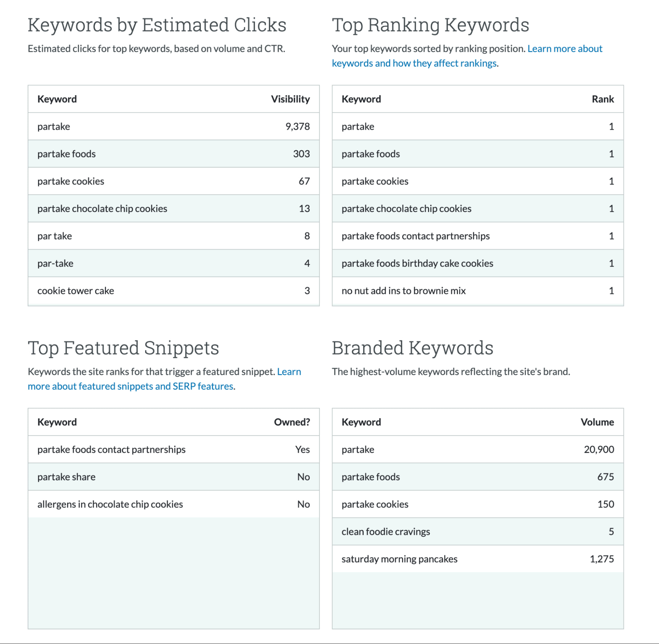Select the 'clean foodie cravings' branded keyword
Viewport: 659px width, 644px height.
tap(386, 532)
